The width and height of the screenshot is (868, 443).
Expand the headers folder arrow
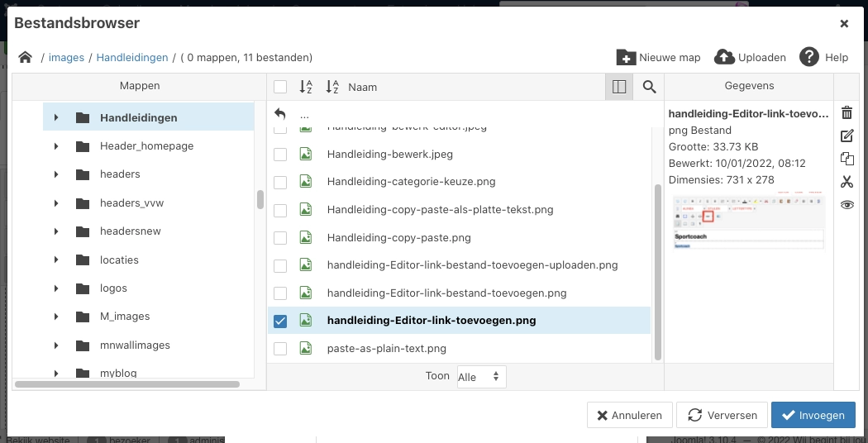click(x=56, y=174)
